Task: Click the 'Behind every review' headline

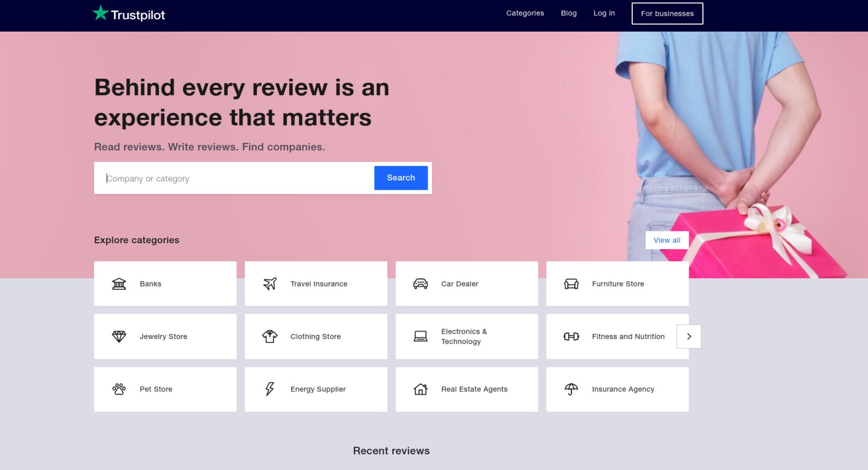Action: tap(242, 103)
